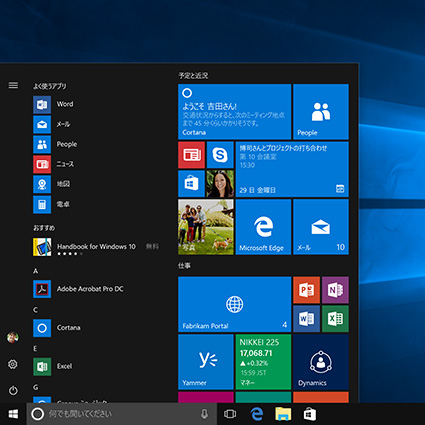Open the Fabrikam Portal tile
The height and width of the screenshot is (425, 425).
[235, 304]
